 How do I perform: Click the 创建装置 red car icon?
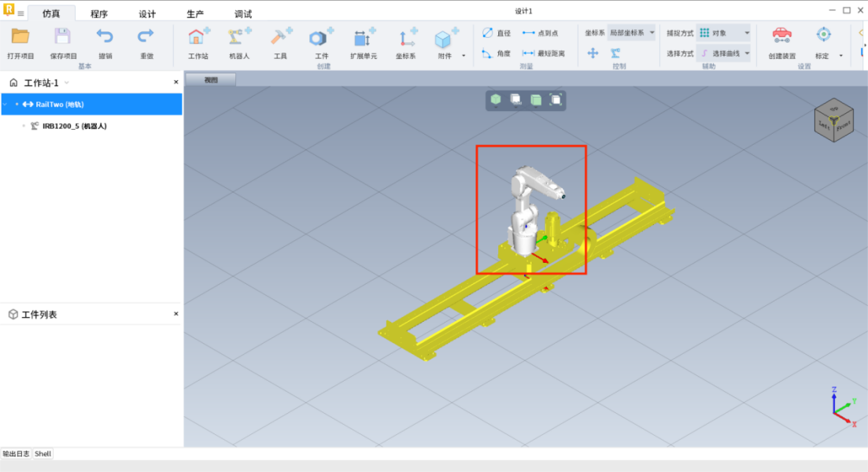pyautogui.click(x=781, y=35)
